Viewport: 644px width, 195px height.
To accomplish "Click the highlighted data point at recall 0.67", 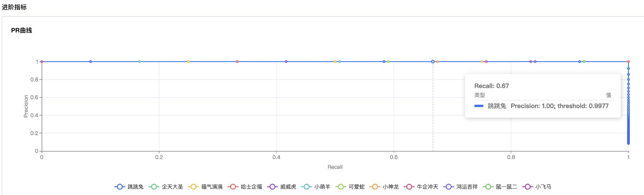I will 433,62.
